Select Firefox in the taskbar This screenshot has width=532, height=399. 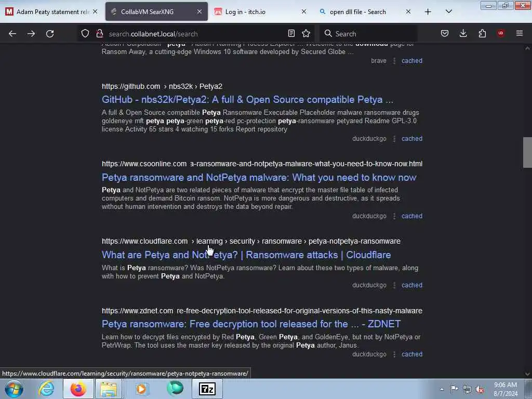tap(78, 389)
